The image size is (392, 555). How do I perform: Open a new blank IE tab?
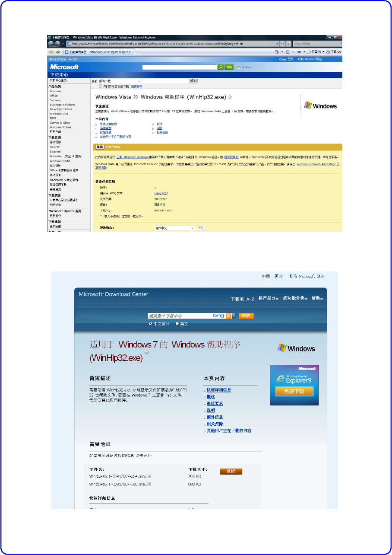(x=137, y=52)
